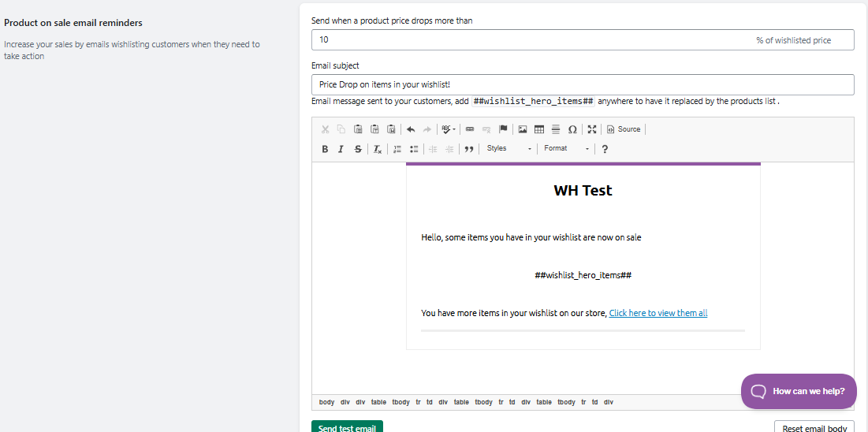
Task: Apply Block Quote with the quote icon
Action: 469,149
